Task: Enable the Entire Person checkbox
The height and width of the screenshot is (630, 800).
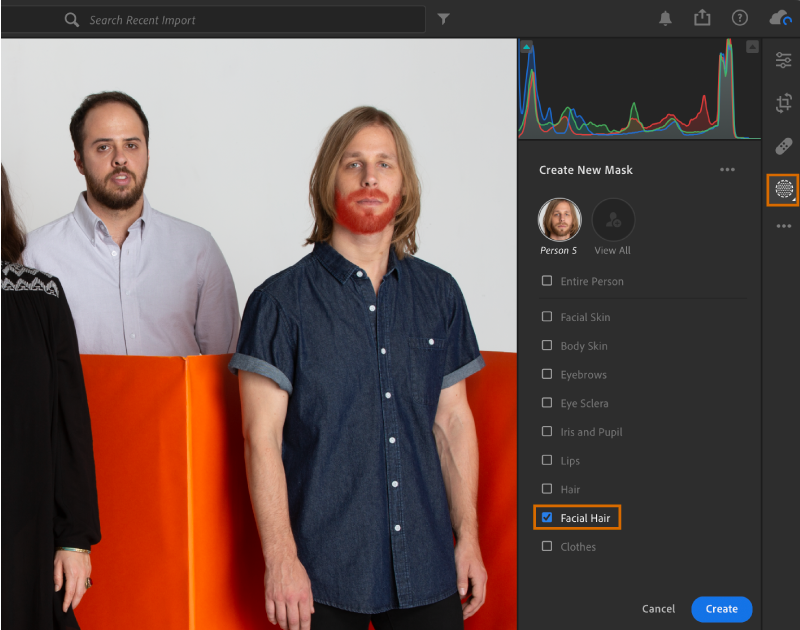Action: pyautogui.click(x=546, y=281)
